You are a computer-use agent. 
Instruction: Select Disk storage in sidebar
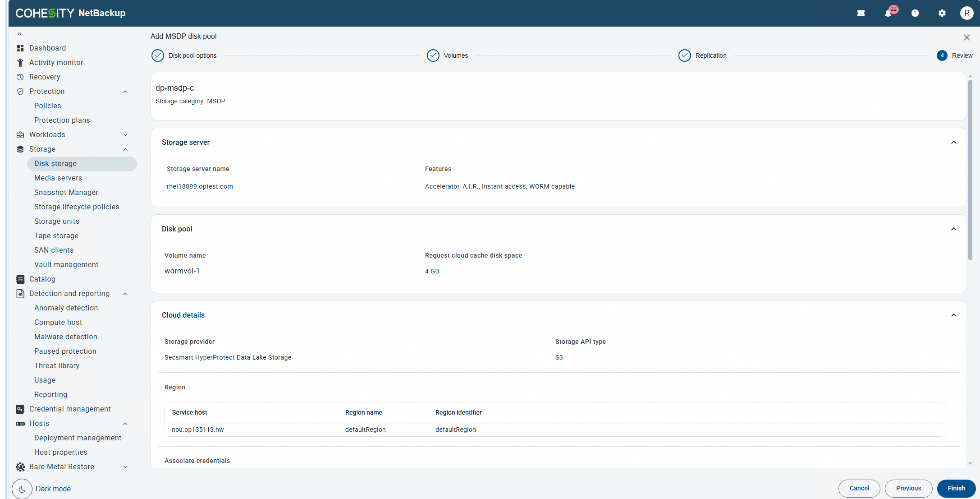click(x=82, y=163)
